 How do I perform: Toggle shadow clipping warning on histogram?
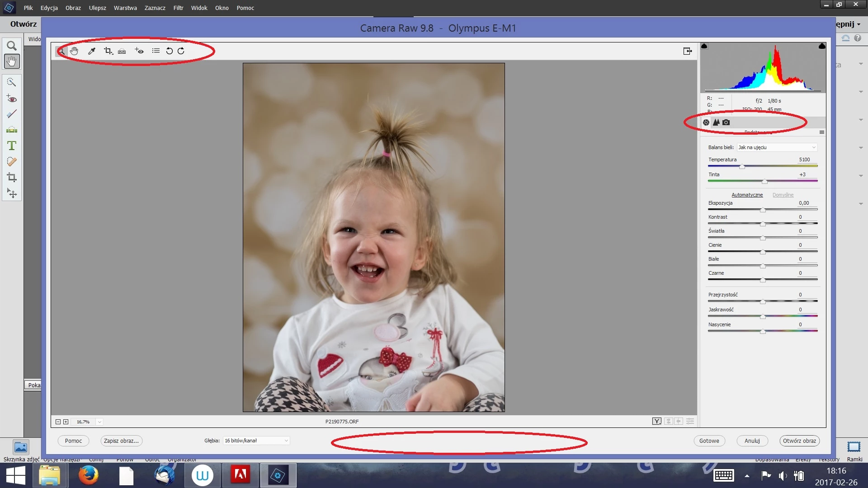pyautogui.click(x=704, y=46)
